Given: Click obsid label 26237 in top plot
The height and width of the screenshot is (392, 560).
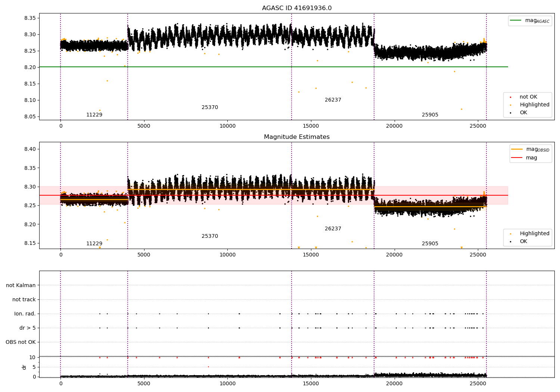Looking at the screenshot, I should tap(333, 100).
